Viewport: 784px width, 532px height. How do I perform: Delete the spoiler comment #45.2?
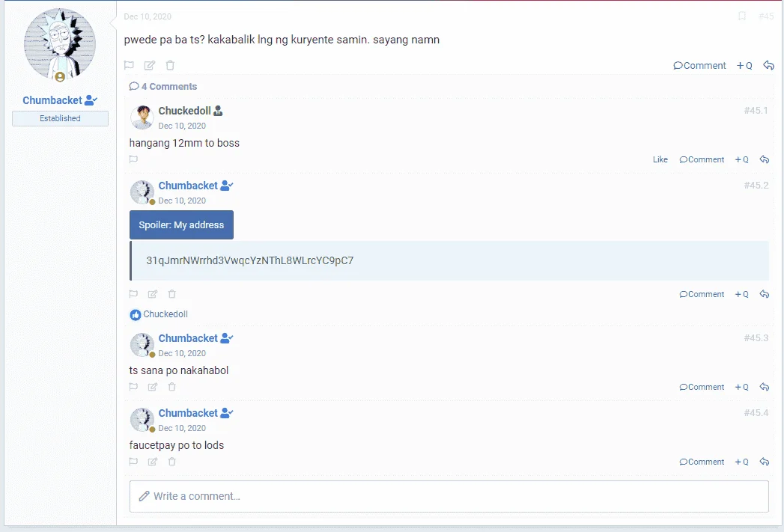click(172, 294)
